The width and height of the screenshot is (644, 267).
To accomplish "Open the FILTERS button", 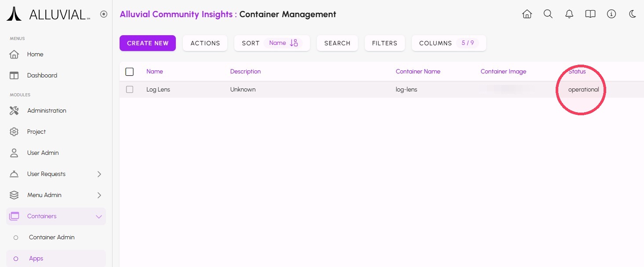I will [x=385, y=43].
